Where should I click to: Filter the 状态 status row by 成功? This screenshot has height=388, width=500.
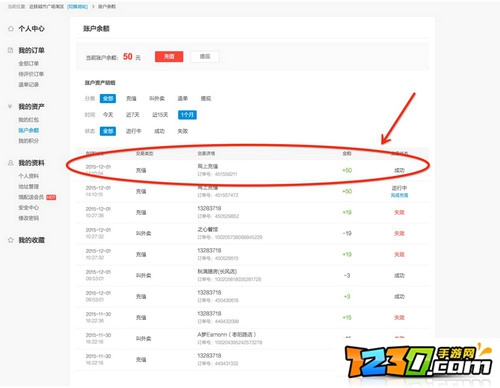point(160,131)
